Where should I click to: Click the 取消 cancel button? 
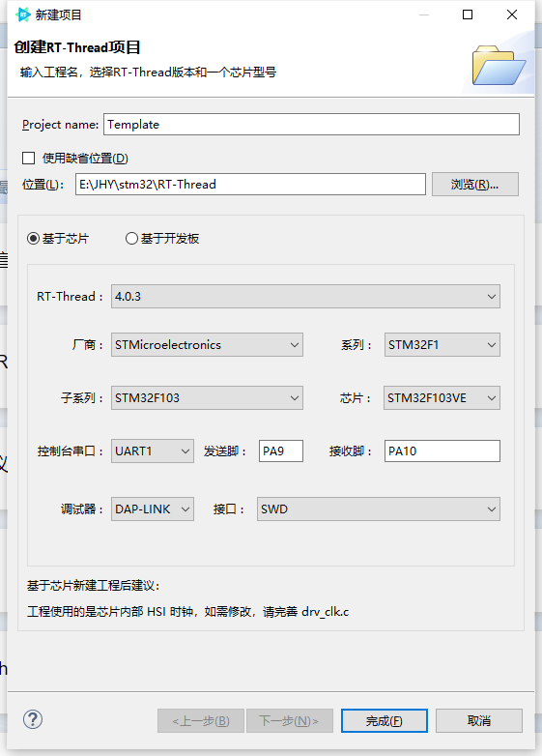click(x=479, y=721)
